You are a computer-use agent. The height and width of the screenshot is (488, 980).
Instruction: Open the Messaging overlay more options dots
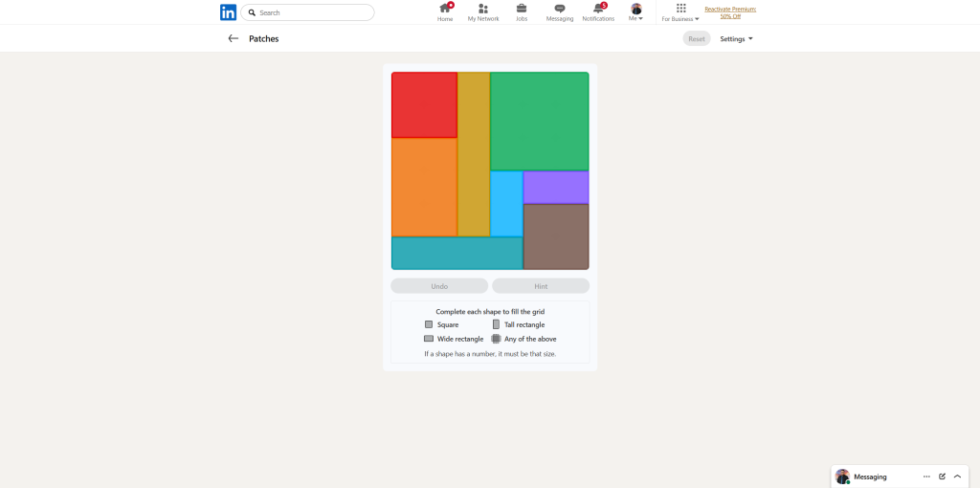[926, 477]
